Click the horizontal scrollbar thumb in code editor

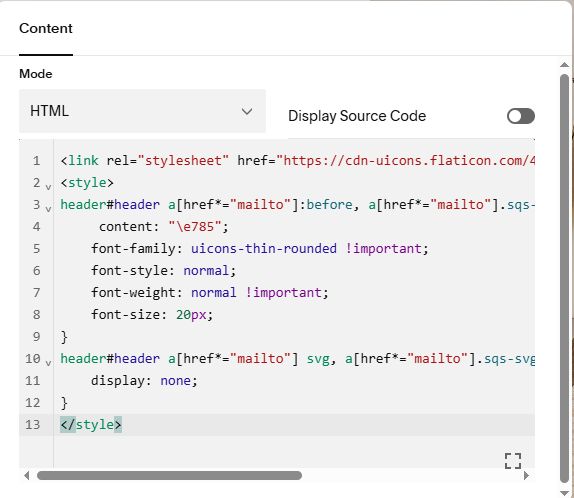(x=169, y=476)
